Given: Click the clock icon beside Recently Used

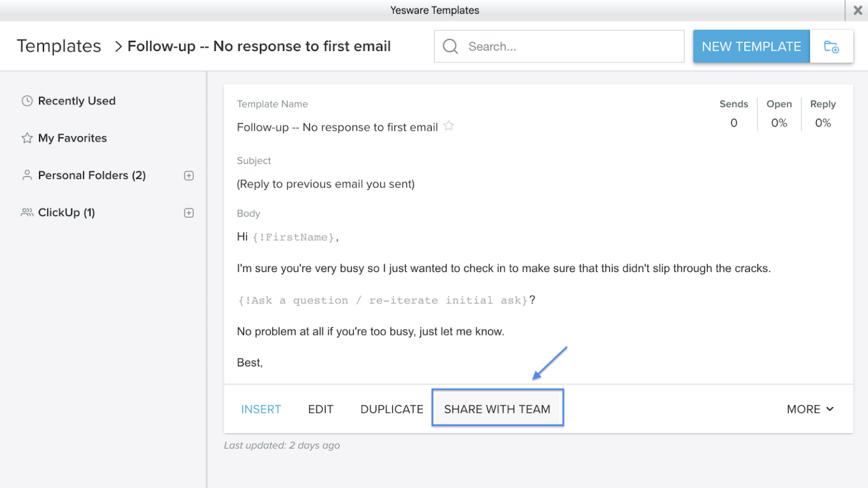Looking at the screenshot, I should click(27, 101).
